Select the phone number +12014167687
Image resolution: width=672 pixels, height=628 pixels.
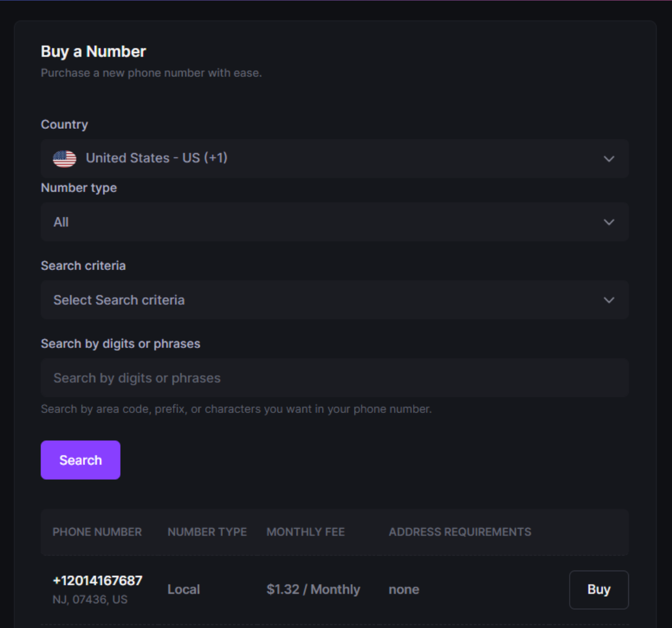(x=98, y=581)
